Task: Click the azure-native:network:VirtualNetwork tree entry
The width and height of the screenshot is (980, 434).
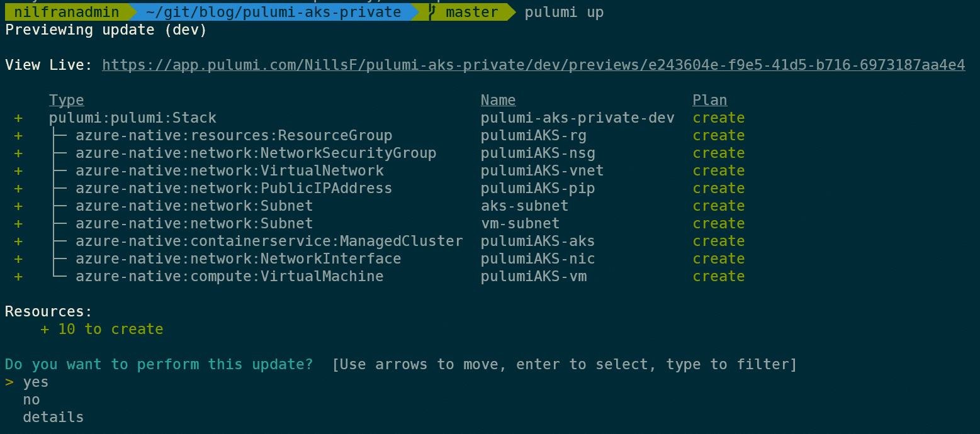Action: coord(230,170)
